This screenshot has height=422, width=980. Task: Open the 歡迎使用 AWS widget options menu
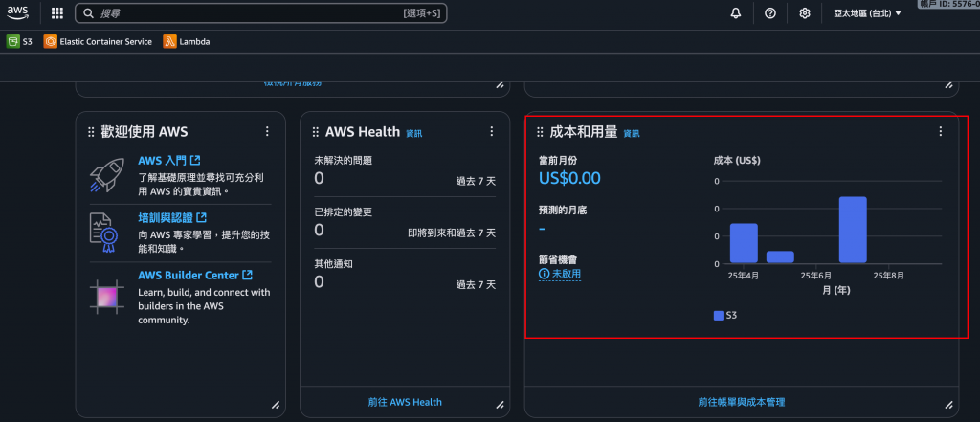coord(267,131)
